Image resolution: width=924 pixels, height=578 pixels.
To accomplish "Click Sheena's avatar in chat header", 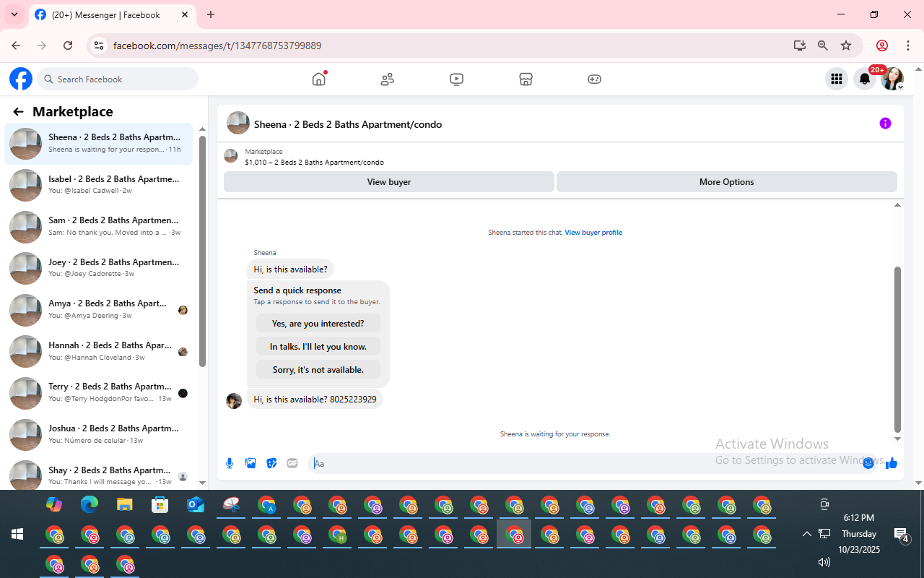I will (x=238, y=124).
